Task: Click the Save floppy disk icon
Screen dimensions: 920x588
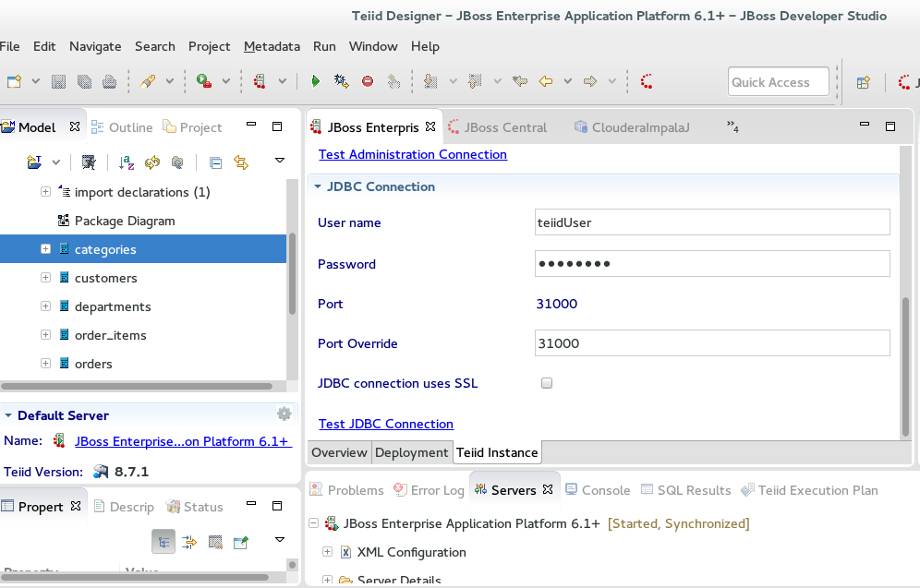Action: 59,81
